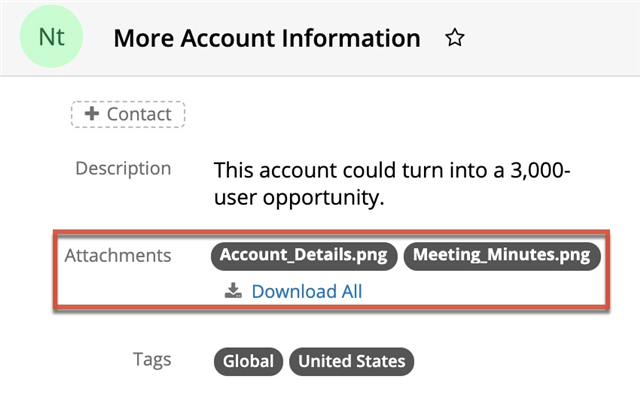
Task: Click empty space in the Attachments field after Download All
Action: [480, 291]
